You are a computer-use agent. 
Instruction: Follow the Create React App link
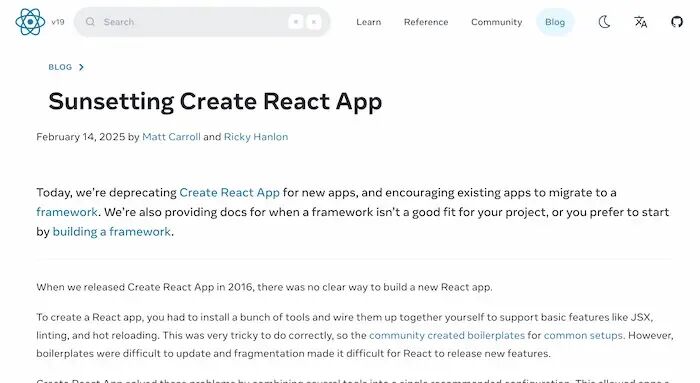pyautogui.click(x=229, y=192)
